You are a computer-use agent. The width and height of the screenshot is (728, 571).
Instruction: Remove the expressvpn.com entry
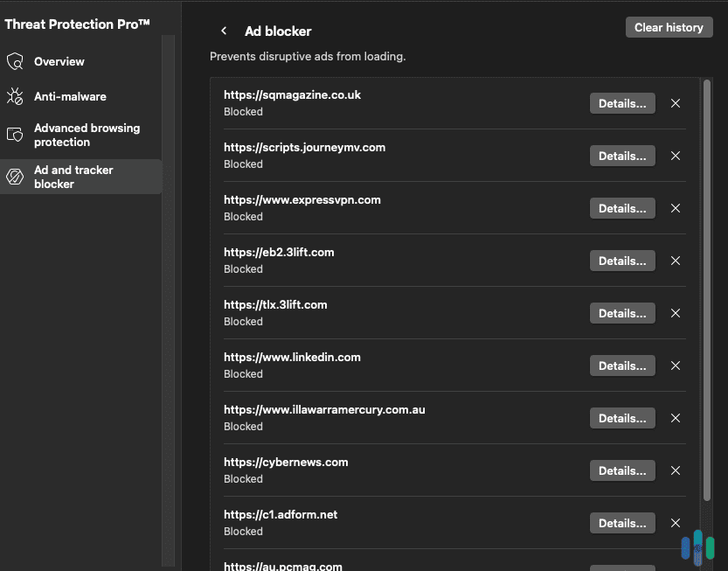(675, 208)
